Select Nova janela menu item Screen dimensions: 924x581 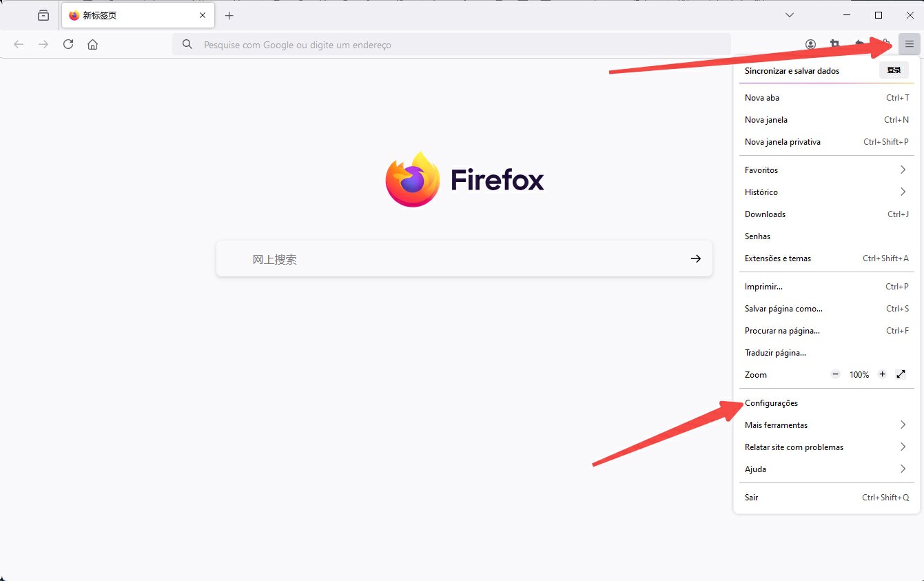coord(826,120)
